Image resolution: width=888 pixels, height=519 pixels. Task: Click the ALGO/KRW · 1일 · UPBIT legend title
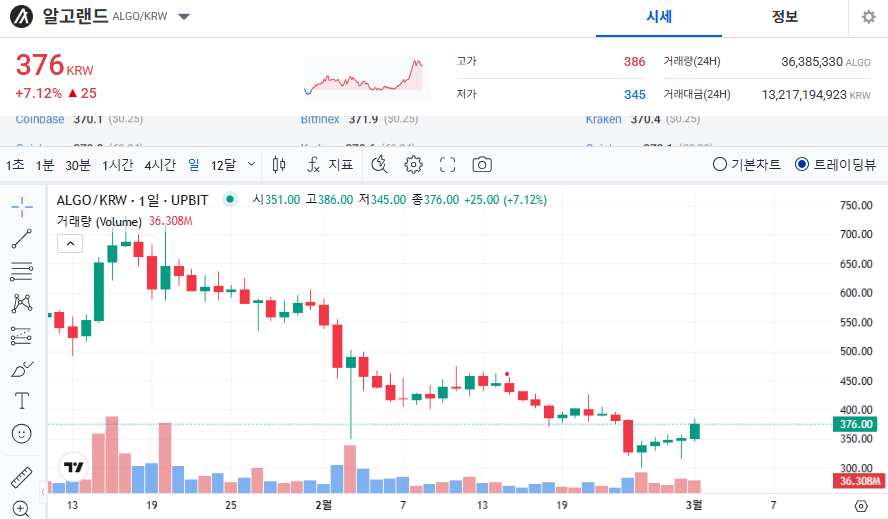[133, 200]
